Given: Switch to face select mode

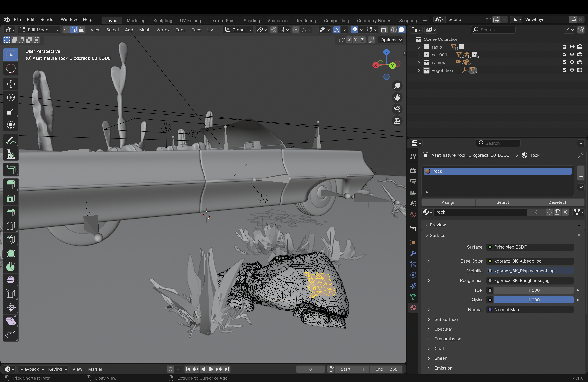Looking at the screenshot, I should [x=82, y=30].
